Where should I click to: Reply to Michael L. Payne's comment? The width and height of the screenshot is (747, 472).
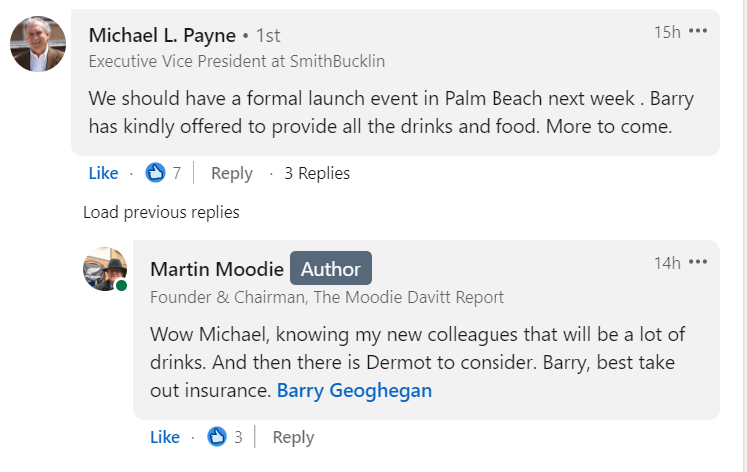232,173
